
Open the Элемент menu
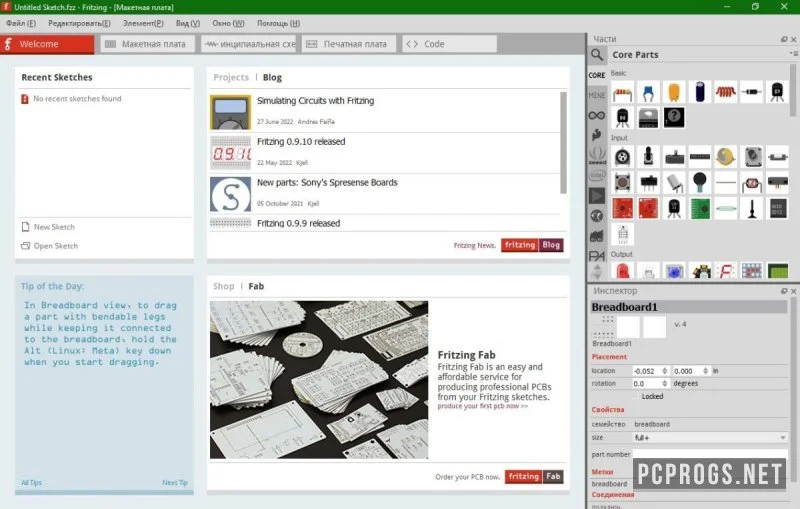tap(143, 23)
